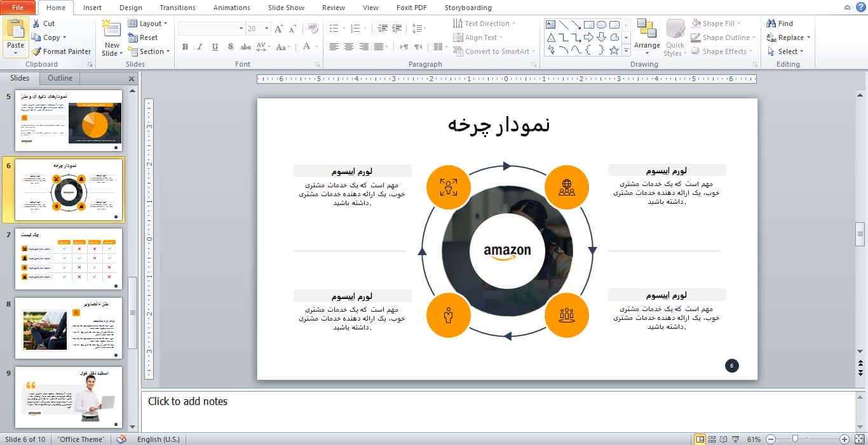Select slide 9 thumbnail
Viewport: 868px width, 445px height.
[69, 397]
